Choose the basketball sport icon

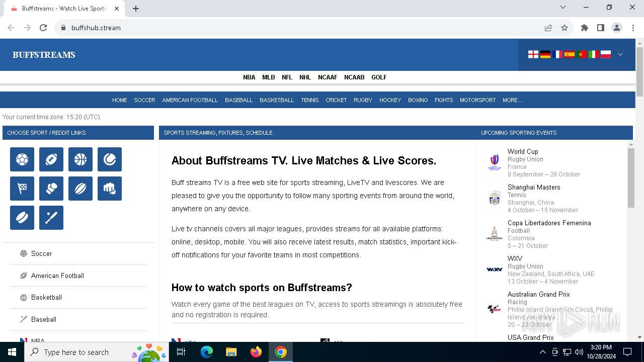pos(80,159)
